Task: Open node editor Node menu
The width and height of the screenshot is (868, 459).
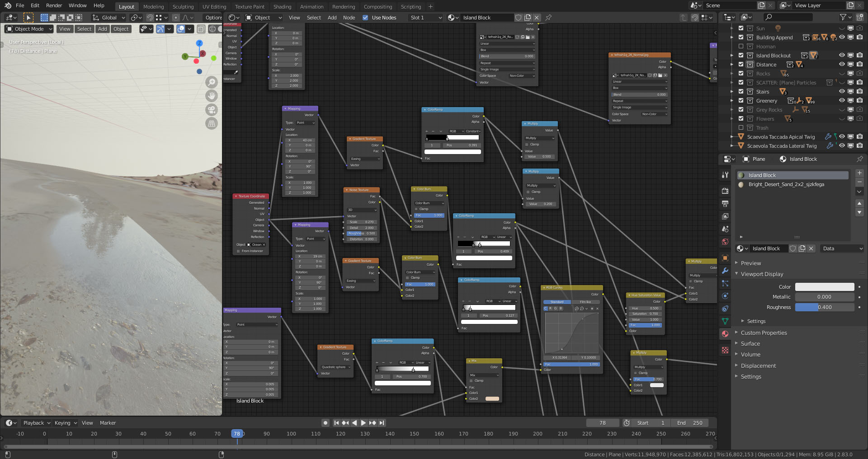Action: point(349,18)
